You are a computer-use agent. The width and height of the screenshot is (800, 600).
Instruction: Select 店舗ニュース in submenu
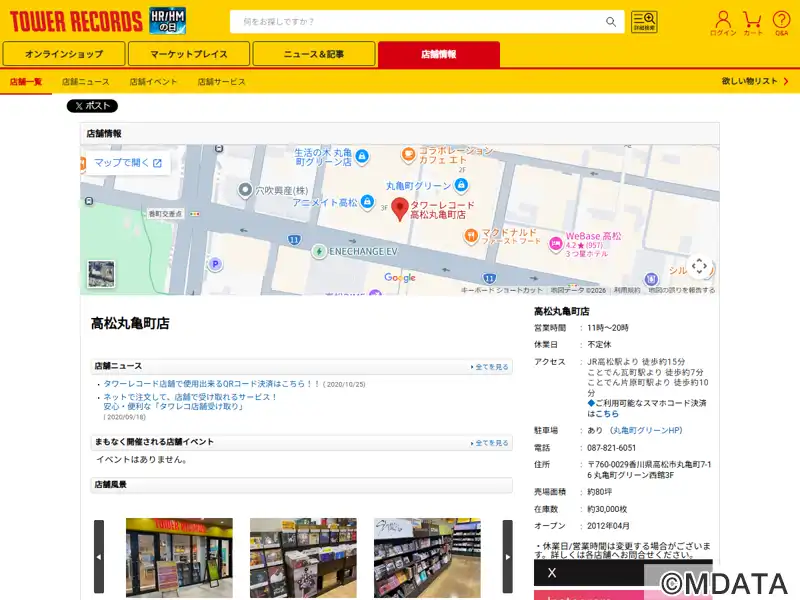click(86, 82)
